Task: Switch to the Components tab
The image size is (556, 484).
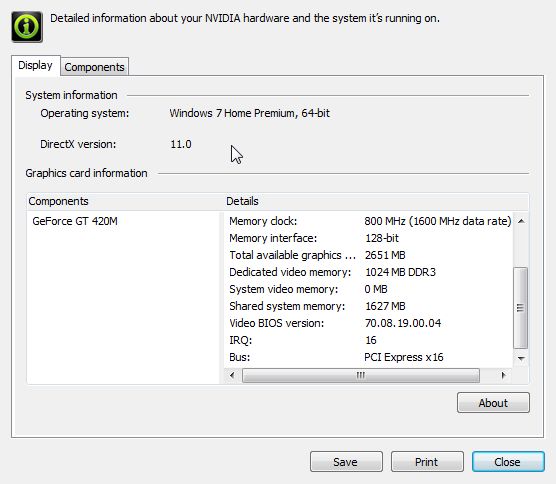Action: 94,67
